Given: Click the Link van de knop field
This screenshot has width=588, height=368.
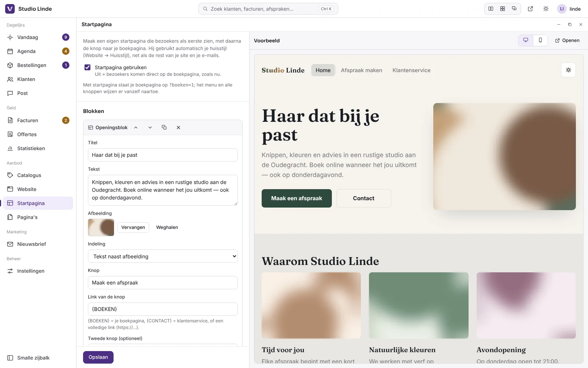Looking at the screenshot, I should pyautogui.click(x=163, y=309).
